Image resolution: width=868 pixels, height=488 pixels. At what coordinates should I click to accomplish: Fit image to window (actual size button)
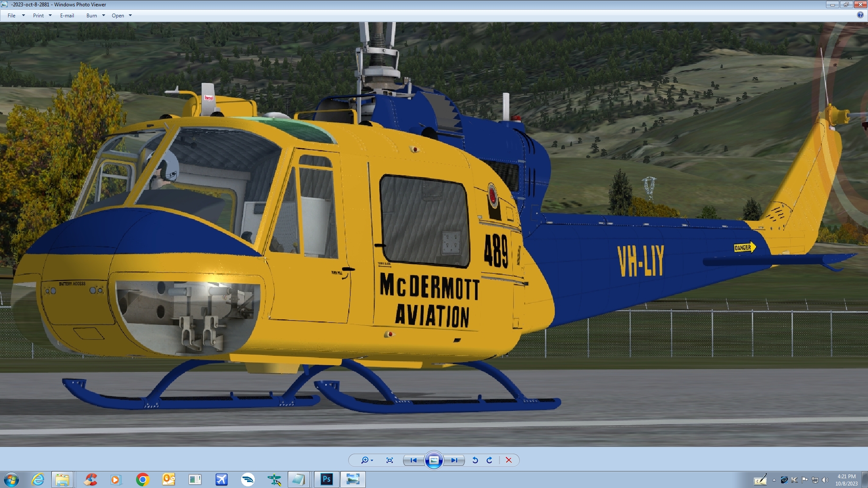390,460
